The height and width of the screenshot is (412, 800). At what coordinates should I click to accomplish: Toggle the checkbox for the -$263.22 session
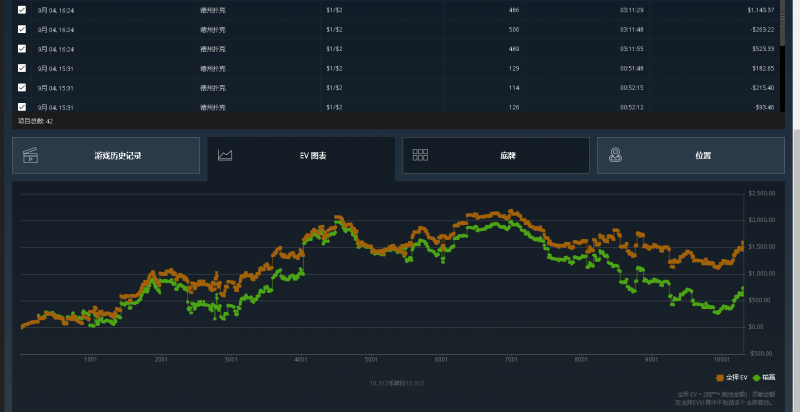22,29
